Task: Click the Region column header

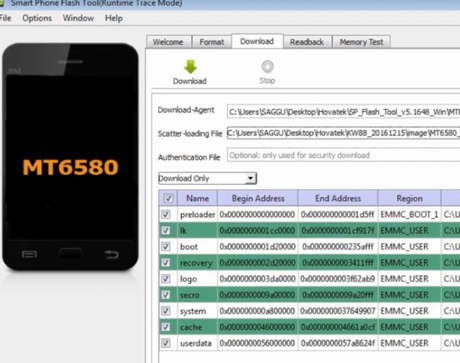Action: tap(409, 198)
